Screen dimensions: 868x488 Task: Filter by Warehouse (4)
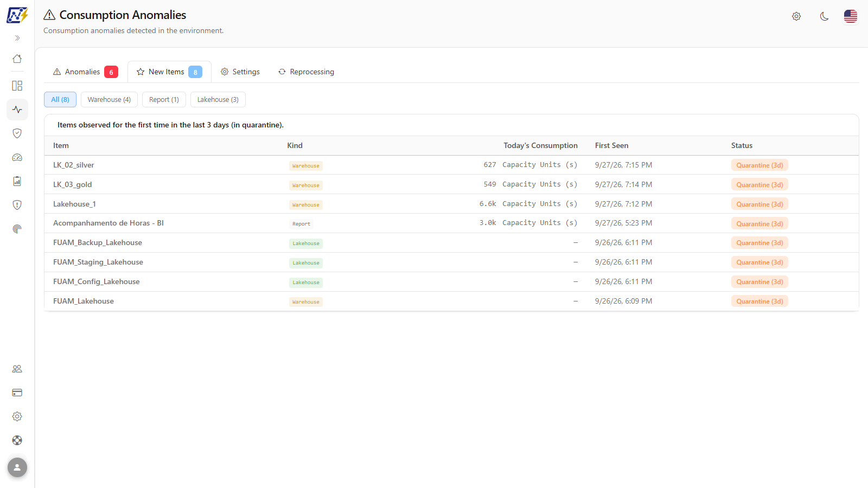[109, 100]
